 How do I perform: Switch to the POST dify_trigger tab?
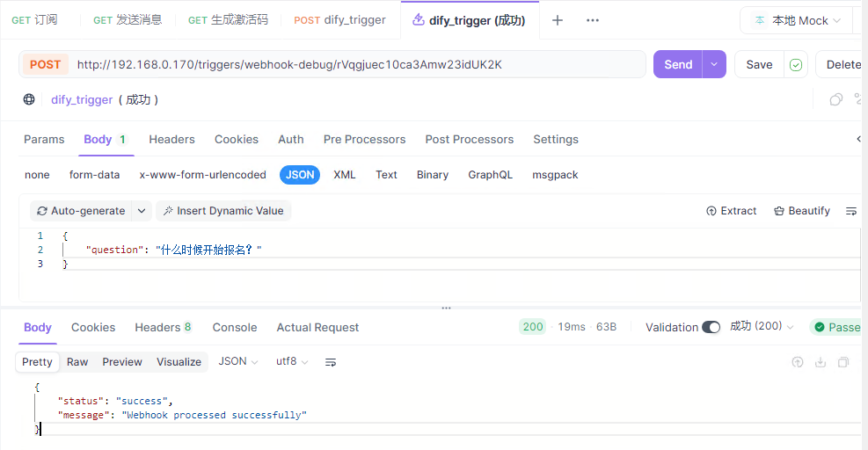339,20
